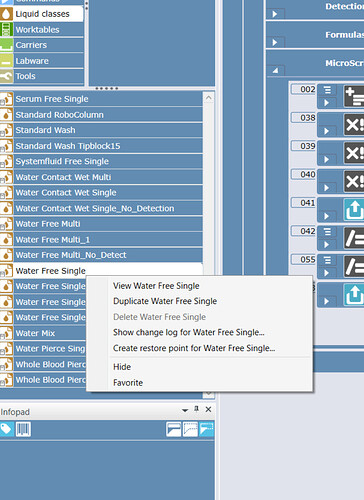Open the Worktables icon in sidebar
Image resolution: width=364 pixels, height=500 pixels.
coord(6,30)
